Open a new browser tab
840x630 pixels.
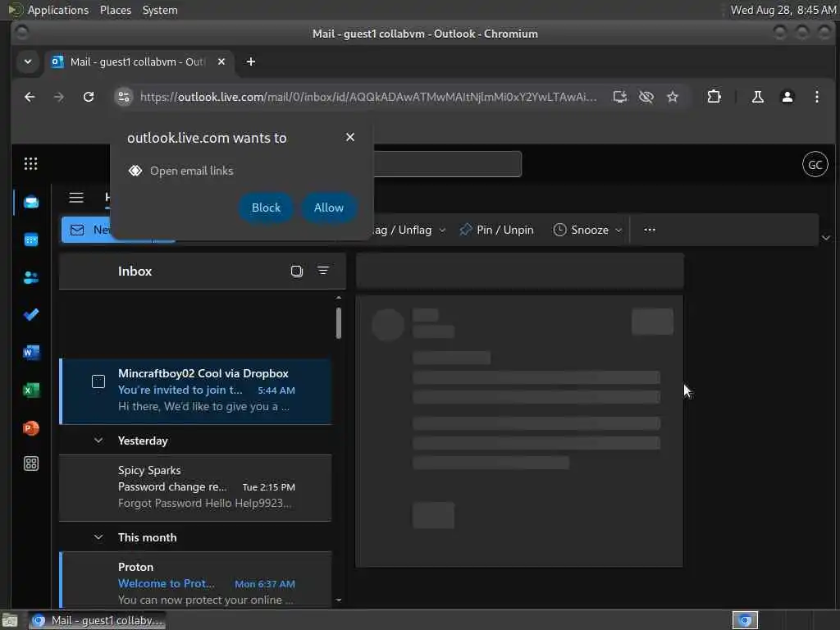pyautogui.click(x=250, y=62)
